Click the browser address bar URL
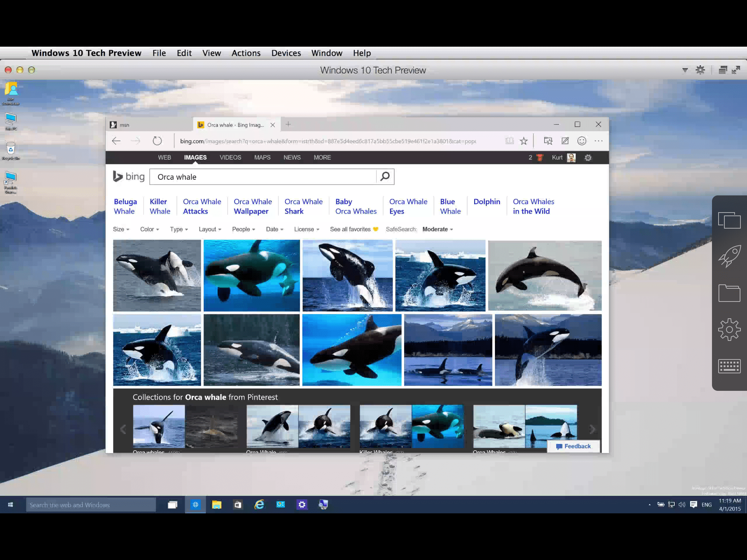The width and height of the screenshot is (747, 560). click(x=328, y=141)
